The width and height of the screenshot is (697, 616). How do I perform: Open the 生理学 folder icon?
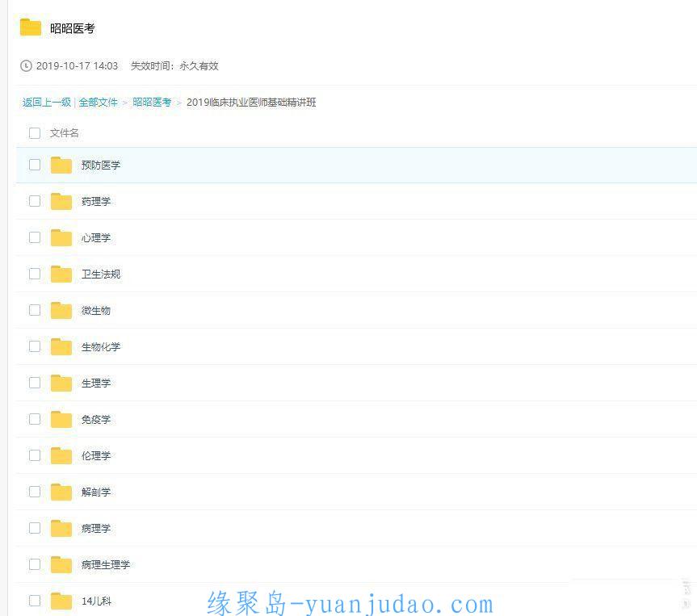click(61, 383)
